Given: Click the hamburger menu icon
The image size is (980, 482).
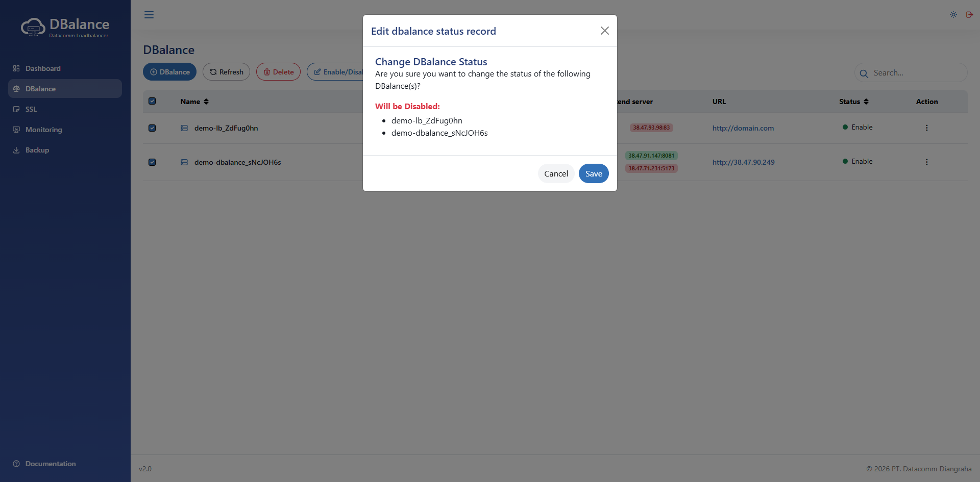Looking at the screenshot, I should click(149, 15).
